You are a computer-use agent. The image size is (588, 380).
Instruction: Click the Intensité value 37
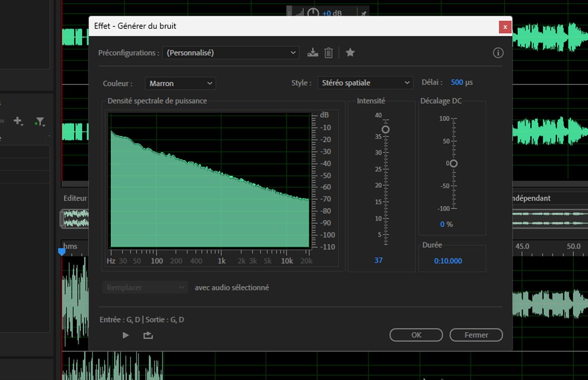(379, 260)
